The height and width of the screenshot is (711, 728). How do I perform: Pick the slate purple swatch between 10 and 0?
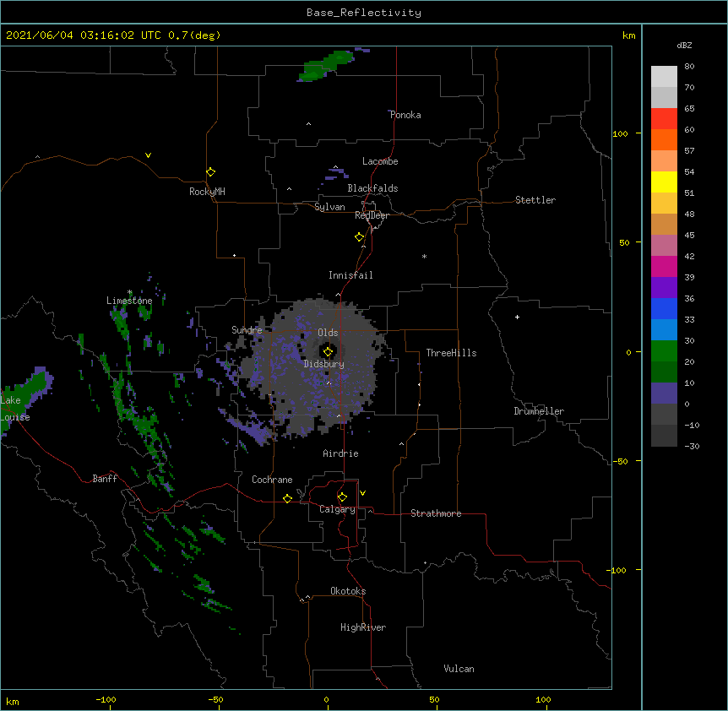664,393
